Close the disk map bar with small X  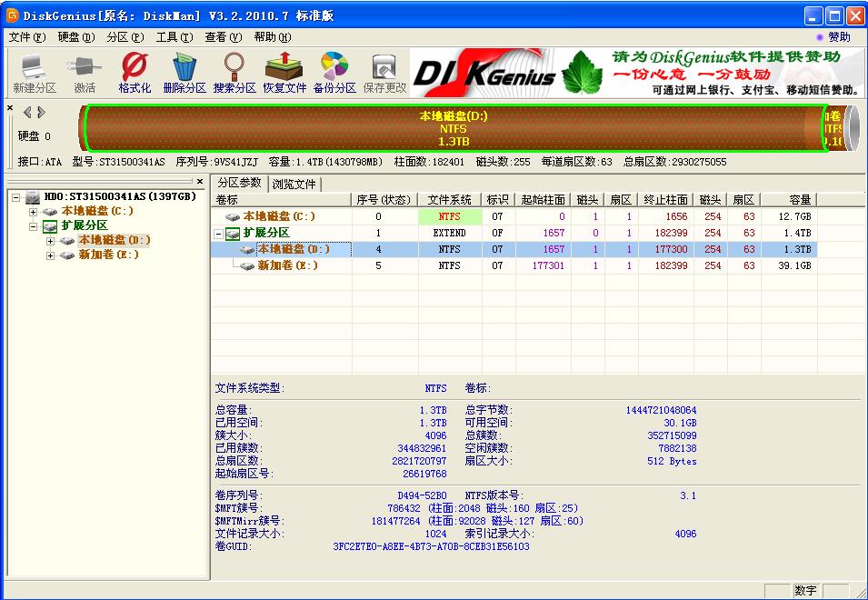click(10, 108)
